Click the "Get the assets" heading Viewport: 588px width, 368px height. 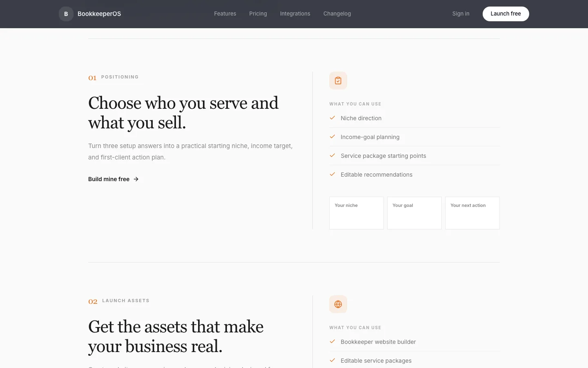pyautogui.click(x=176, y=337)
